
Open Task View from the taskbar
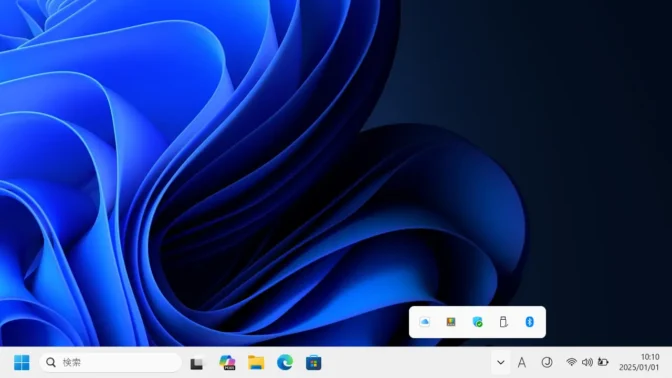197,363
